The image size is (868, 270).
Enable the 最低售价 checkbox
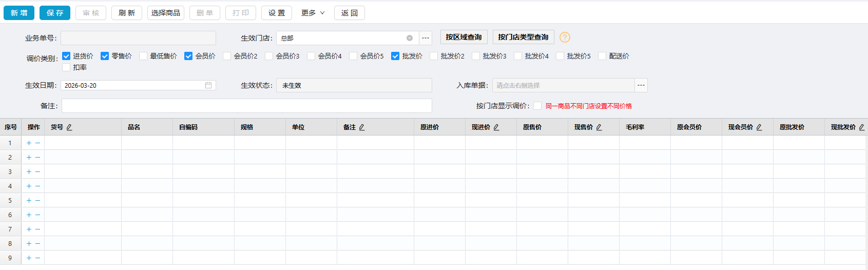click(x=143, y=56)
